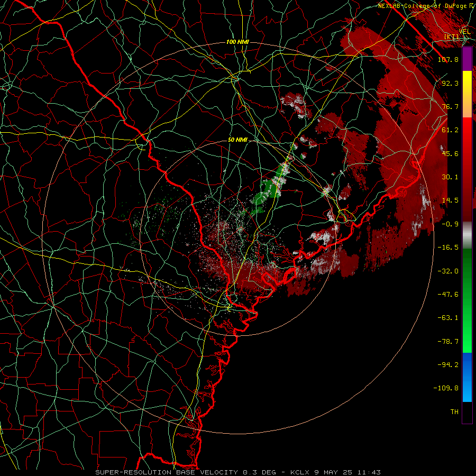This screenshot has width=476, height=476.
Task: Select the 92.3 value on velocity scale
Action: click(450, 83)
